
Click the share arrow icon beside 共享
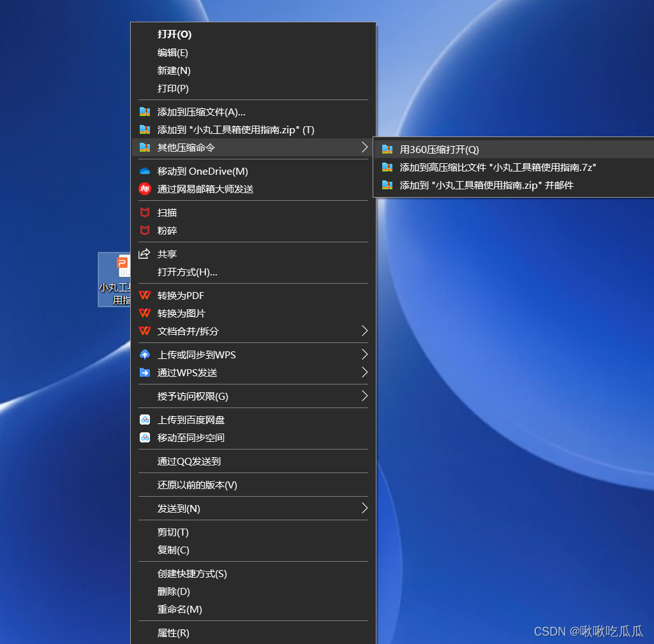[144, 254]
